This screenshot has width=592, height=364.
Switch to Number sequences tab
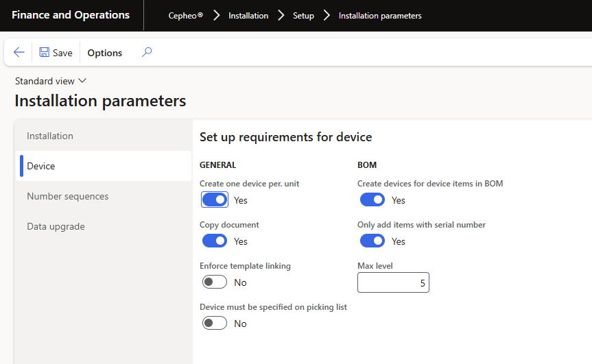[68, 196]
